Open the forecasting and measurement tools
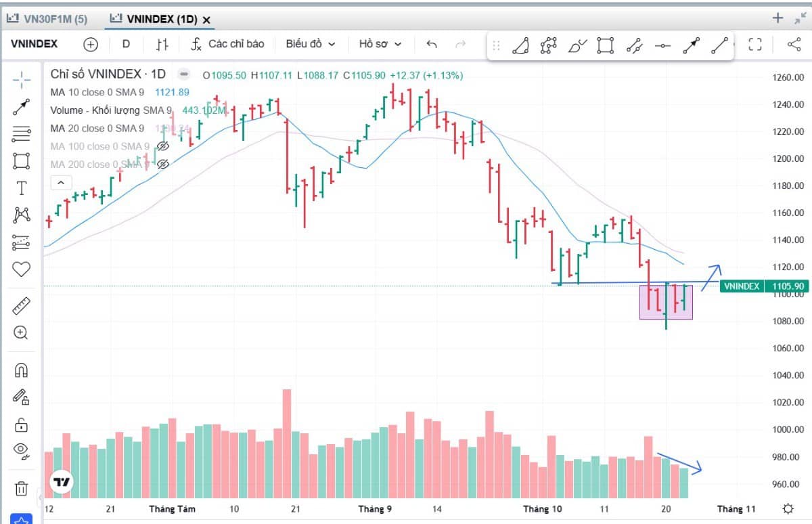812x524 pixels. pyautogui.click(x=22, y=242)
